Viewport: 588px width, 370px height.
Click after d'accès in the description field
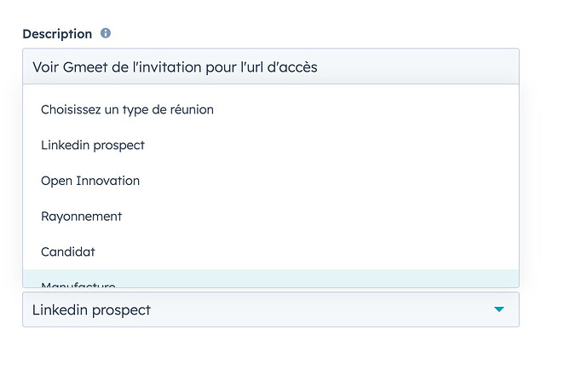tap(320, 67)
